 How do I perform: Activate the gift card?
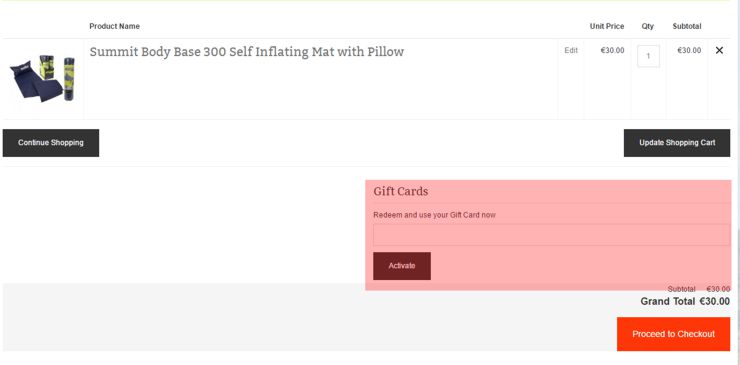402,266
